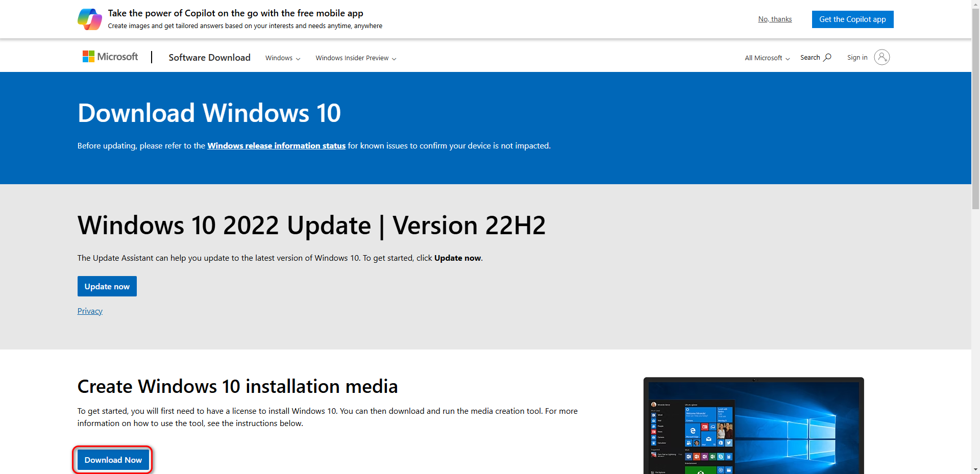Dismiss banner with No, thanks
This screenshot has width=980, height=474.
coord(775,19)
